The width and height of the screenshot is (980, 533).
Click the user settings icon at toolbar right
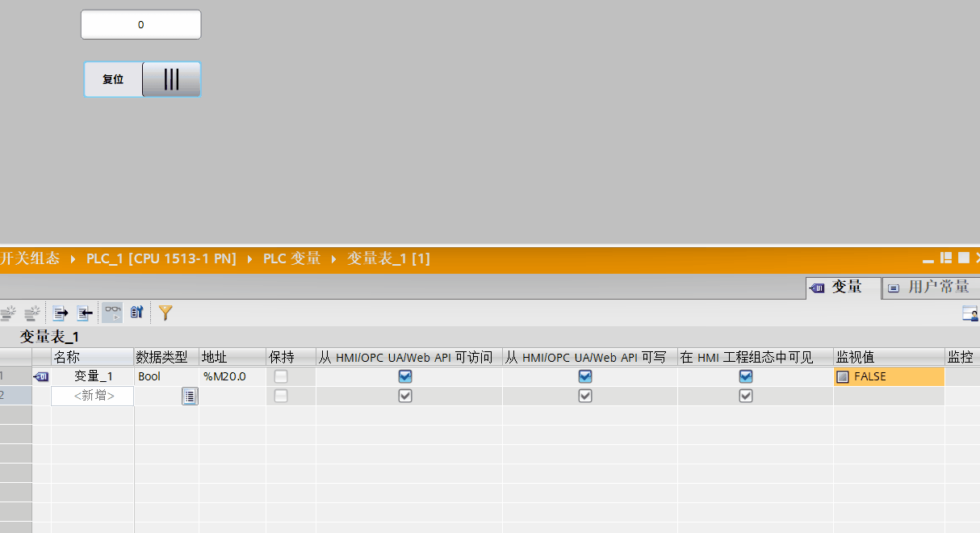pos(970,313)
